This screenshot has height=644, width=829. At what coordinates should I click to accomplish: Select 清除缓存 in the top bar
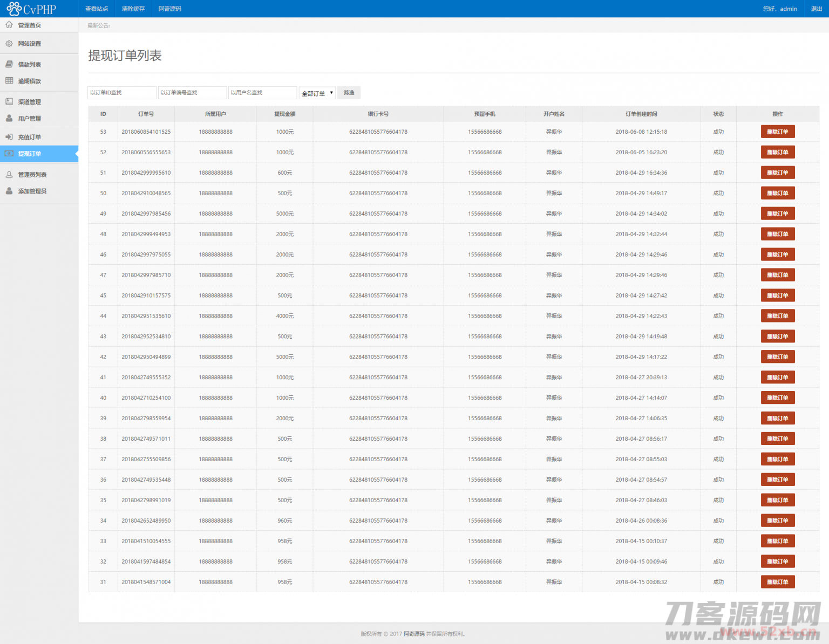[x=133, y=9]
